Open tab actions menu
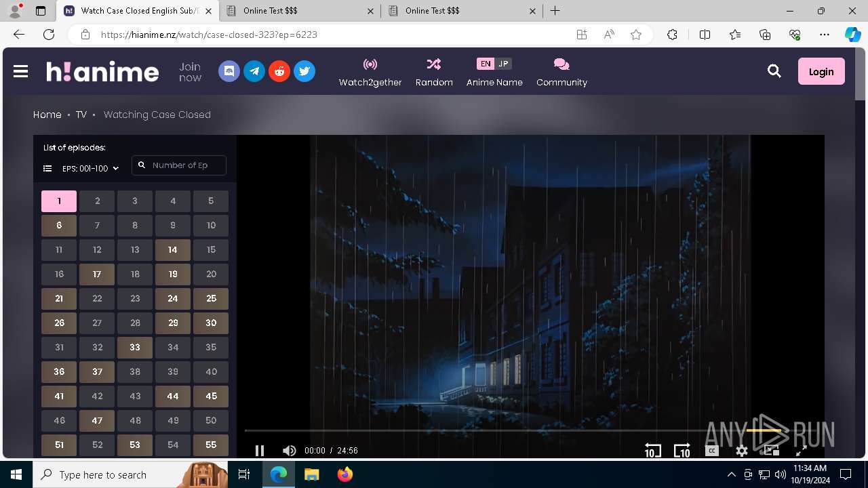The height and width of the screenshot is (488, 868). pos(41,11)
